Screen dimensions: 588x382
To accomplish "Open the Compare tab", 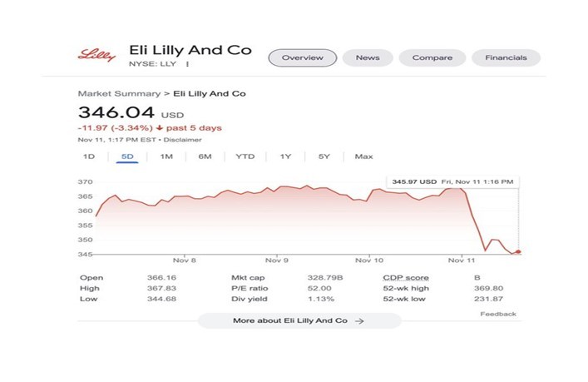I will 432,57.
